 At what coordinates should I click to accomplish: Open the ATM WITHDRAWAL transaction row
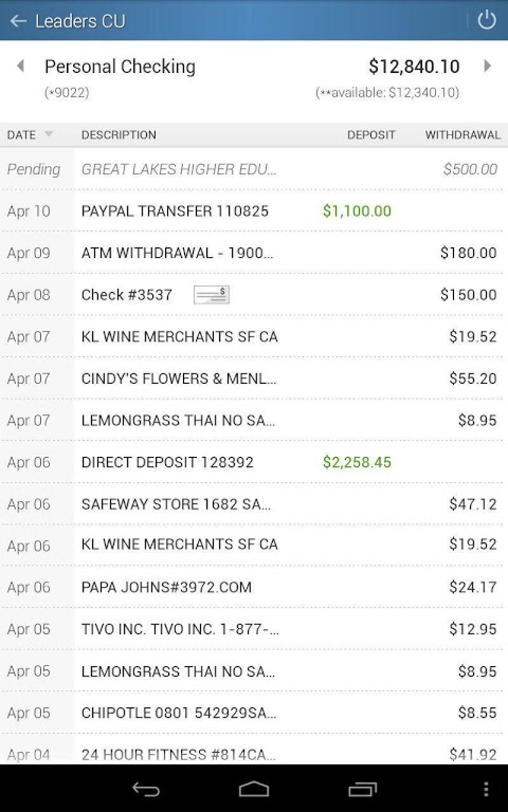coord(177,253)
